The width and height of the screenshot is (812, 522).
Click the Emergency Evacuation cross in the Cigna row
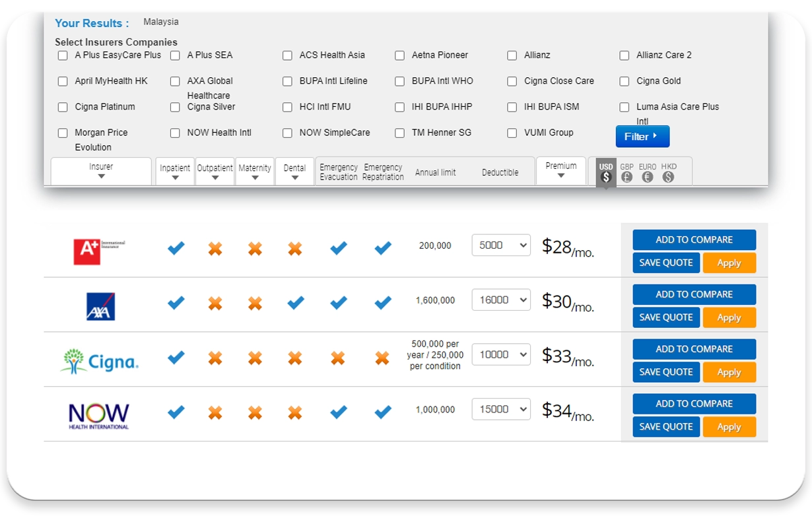point(338,358)
